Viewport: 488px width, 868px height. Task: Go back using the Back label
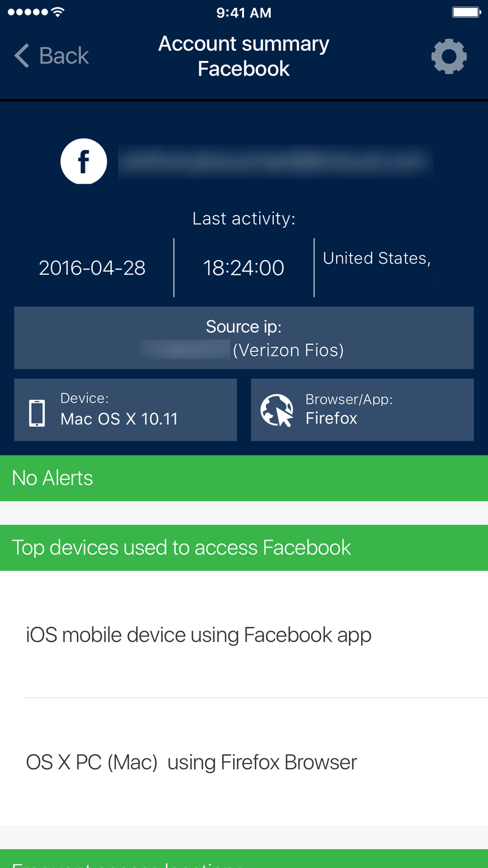tap(64, 56)
